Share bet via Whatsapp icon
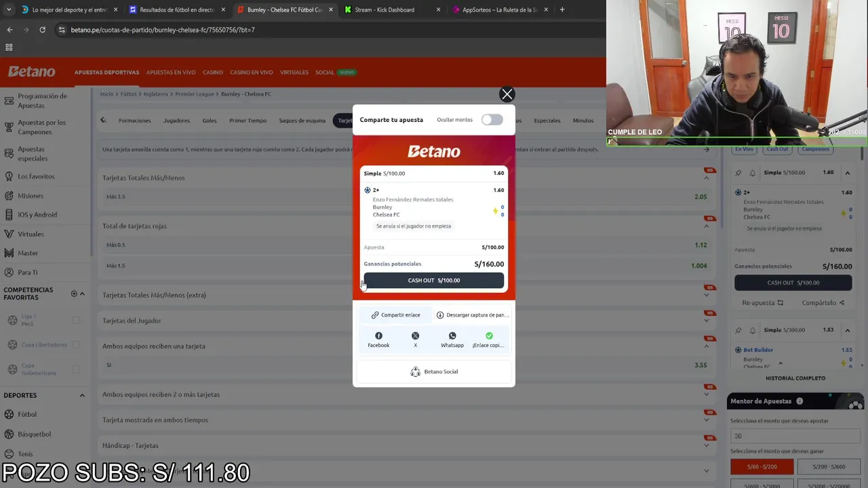The height and width of the screenshot is (488, 868). 452,335
